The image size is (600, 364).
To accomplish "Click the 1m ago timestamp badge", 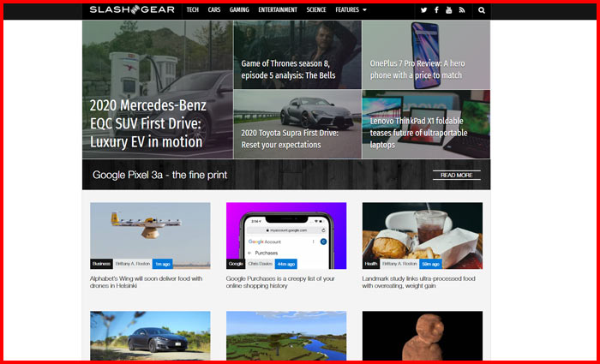I will point(163,264).
